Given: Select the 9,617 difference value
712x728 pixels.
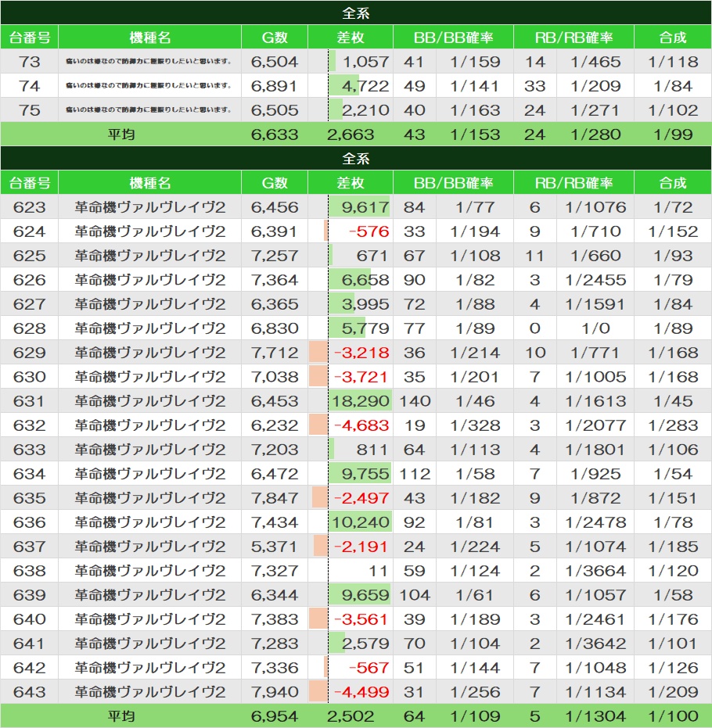Looking at the screenshot, I should [x=365, y=207].
